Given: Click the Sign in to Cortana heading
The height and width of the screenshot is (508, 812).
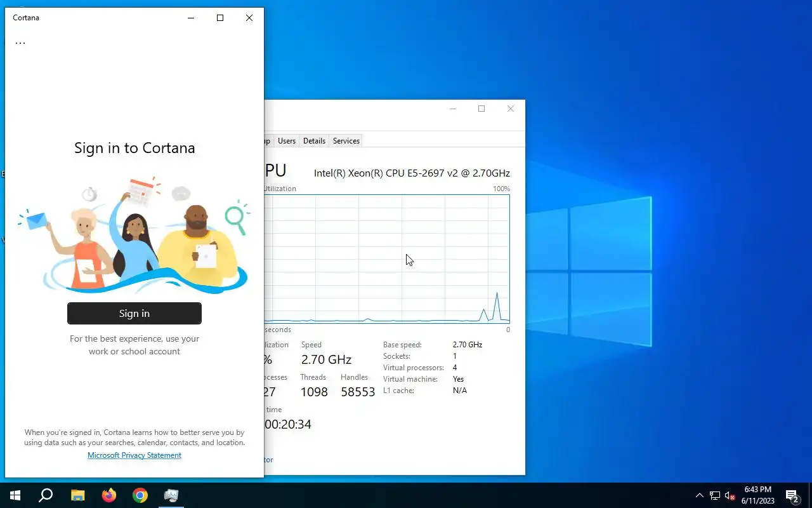Looking at the screenshot, I should coord(134,148).
